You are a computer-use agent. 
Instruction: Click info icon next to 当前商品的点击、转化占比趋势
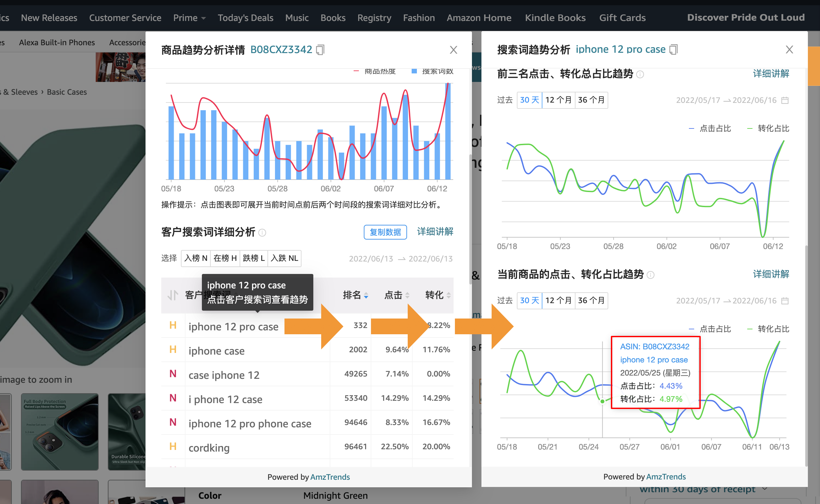coord(650,275)
